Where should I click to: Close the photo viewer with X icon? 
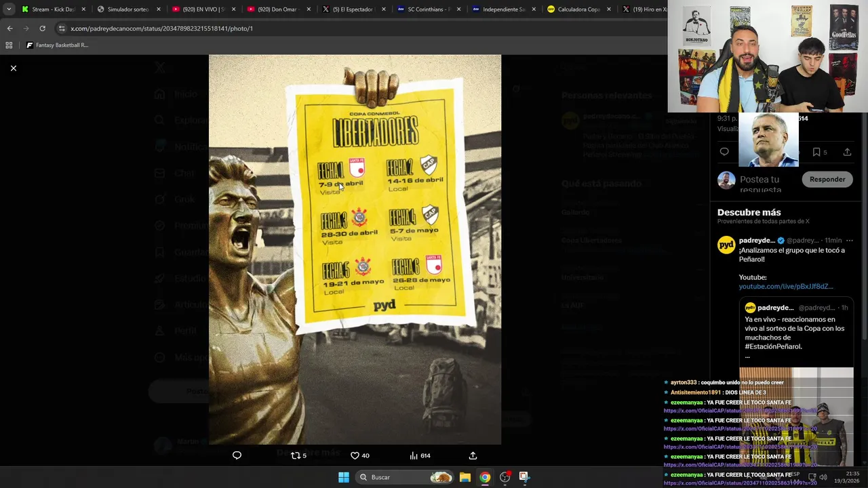[13, 68]
